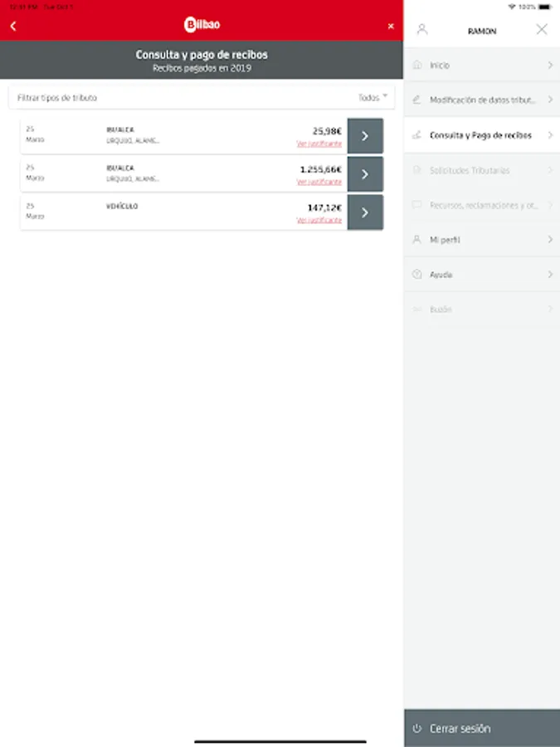
Task: Open the Ayuda menu entry
Action: [481, 275]
